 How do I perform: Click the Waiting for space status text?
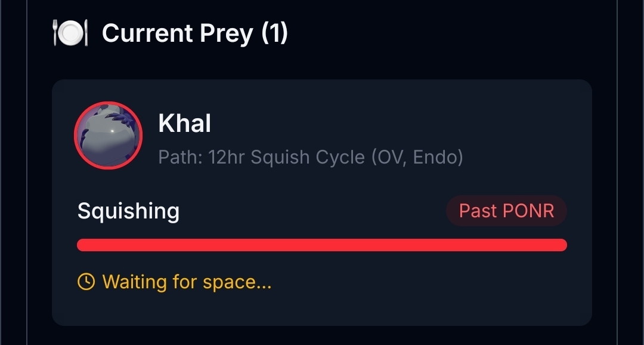[187, 281]
